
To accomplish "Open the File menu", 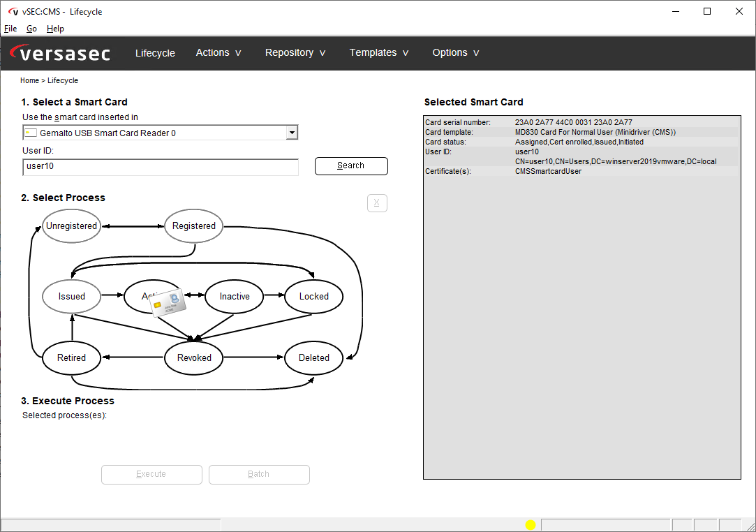I will (x=10, y=29).
